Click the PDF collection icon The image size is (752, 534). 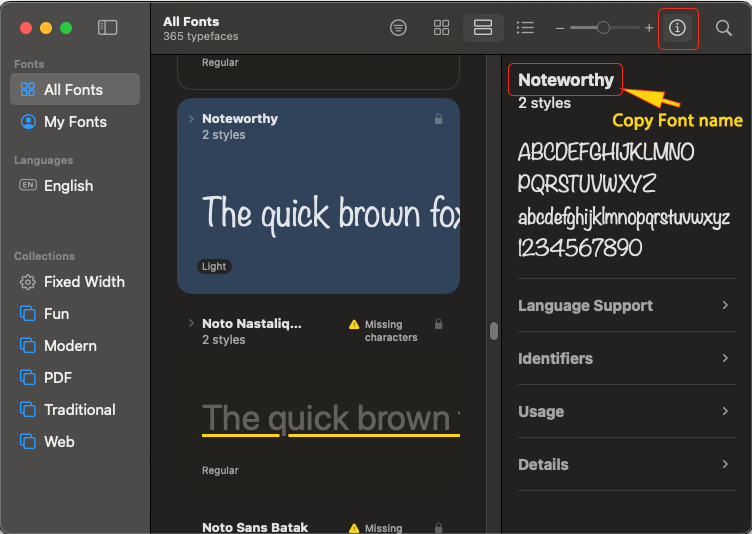point(28,378)
